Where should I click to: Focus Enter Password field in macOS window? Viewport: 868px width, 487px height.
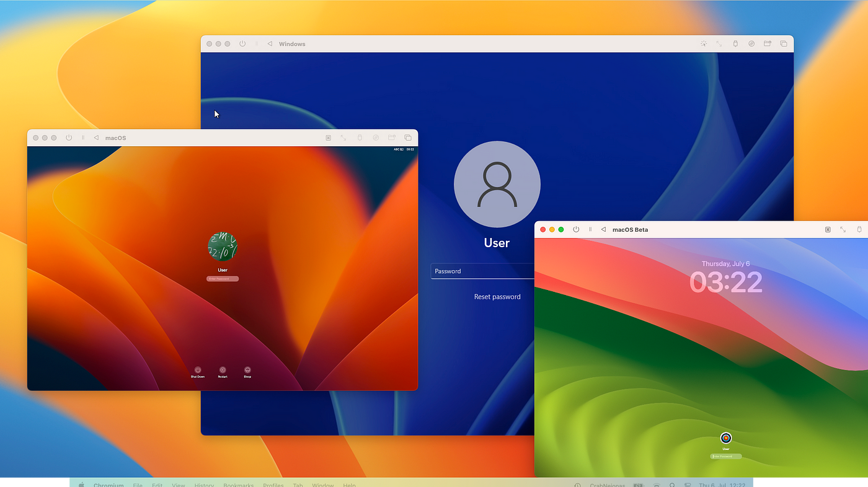[223, 279]
